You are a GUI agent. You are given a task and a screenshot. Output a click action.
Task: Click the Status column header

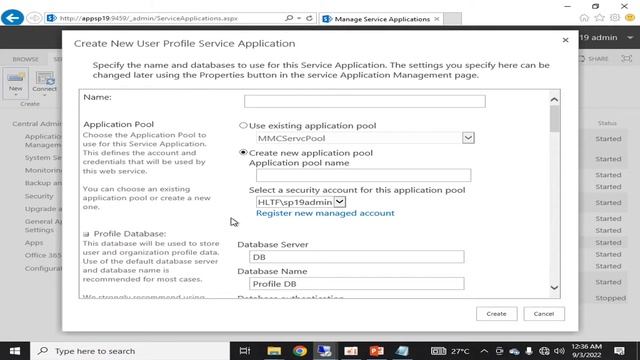point(607,123)
